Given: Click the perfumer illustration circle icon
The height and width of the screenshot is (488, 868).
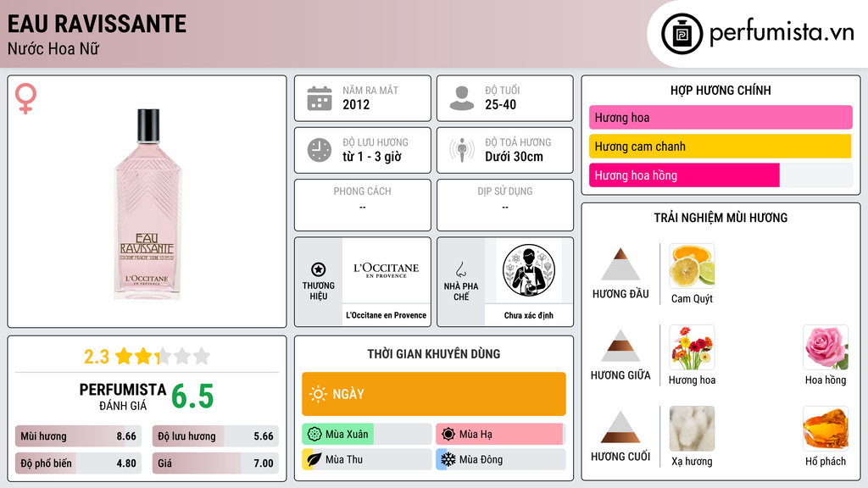Looking at the screenshot, I should [529, 270].
